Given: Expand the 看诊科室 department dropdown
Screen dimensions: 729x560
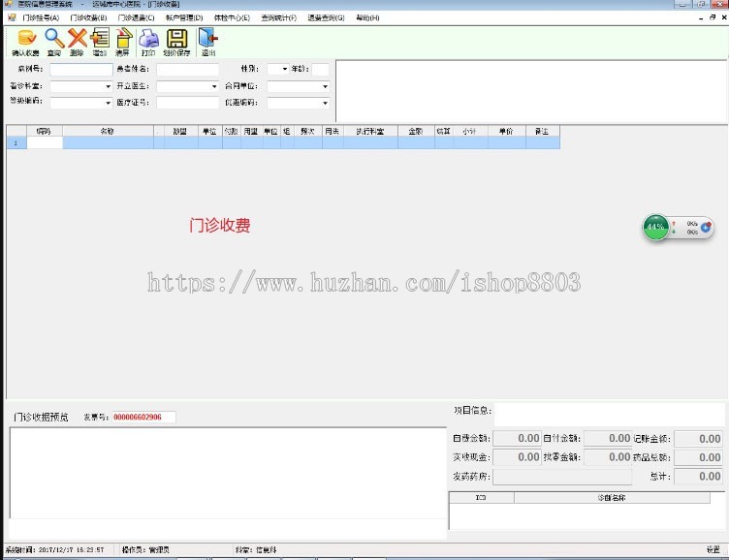Looking at the screenshot, I should point(108,86).
